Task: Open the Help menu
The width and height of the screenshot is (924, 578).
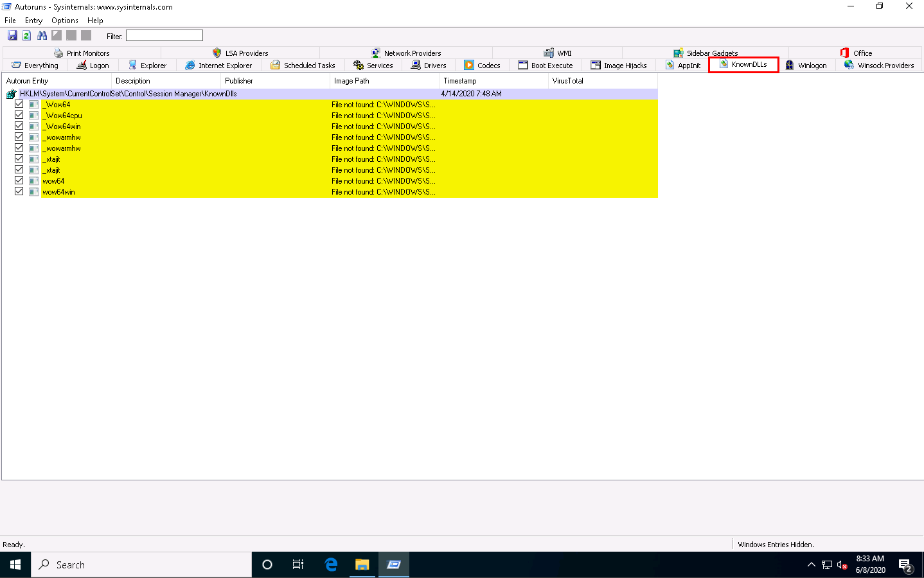Action: click(x=95, y=21)
